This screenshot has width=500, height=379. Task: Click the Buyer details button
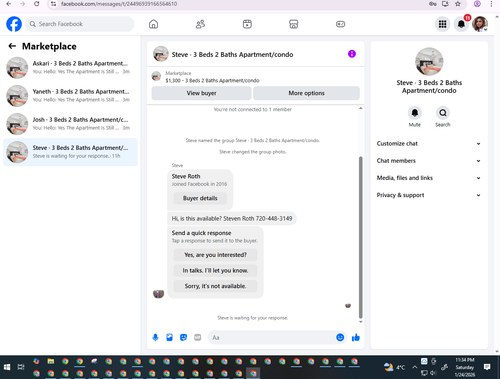click(x=200, y=198)
